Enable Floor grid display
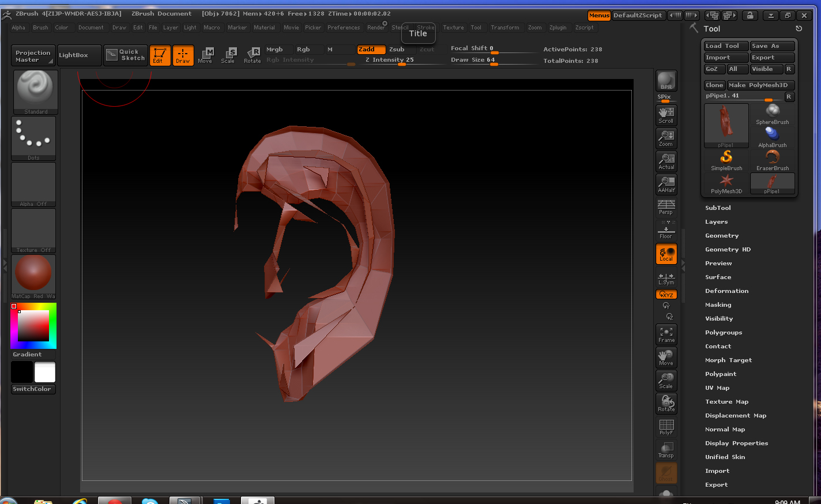 point(666,229)
